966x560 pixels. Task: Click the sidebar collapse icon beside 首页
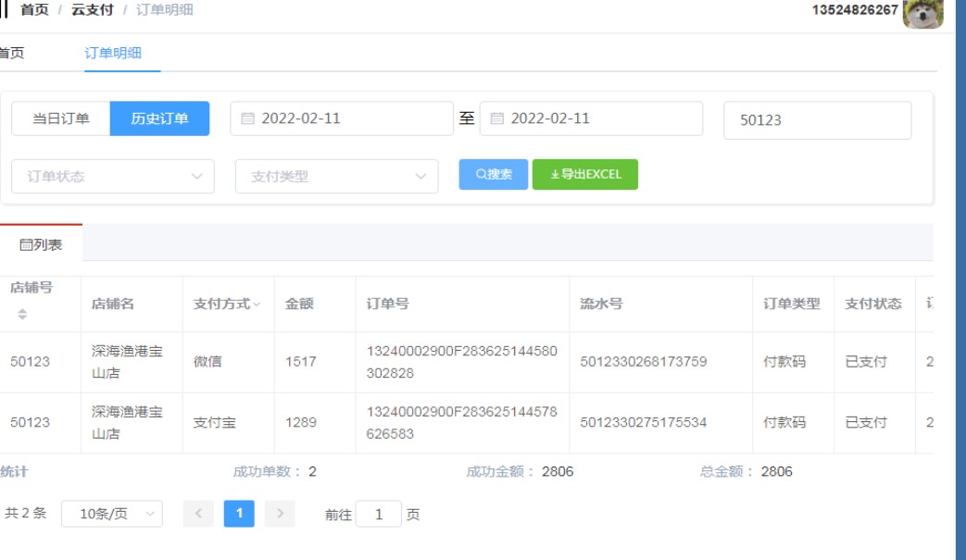click(5, 9)
